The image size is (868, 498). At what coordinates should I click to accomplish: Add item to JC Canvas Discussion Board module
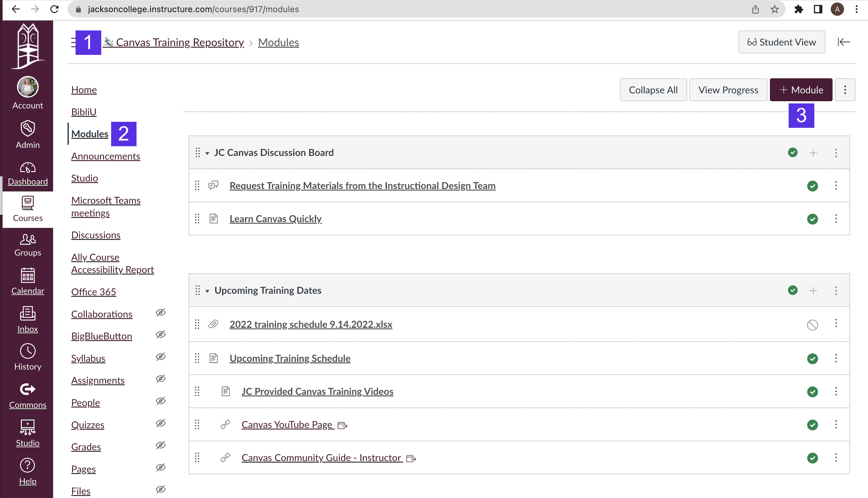pos(813,153)
